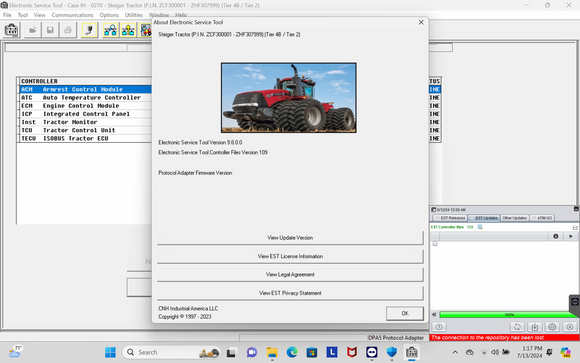This screenshot has height=363, width=580.
Task: Select the ACM Armrest Control Module row
Action: (85, 89)
